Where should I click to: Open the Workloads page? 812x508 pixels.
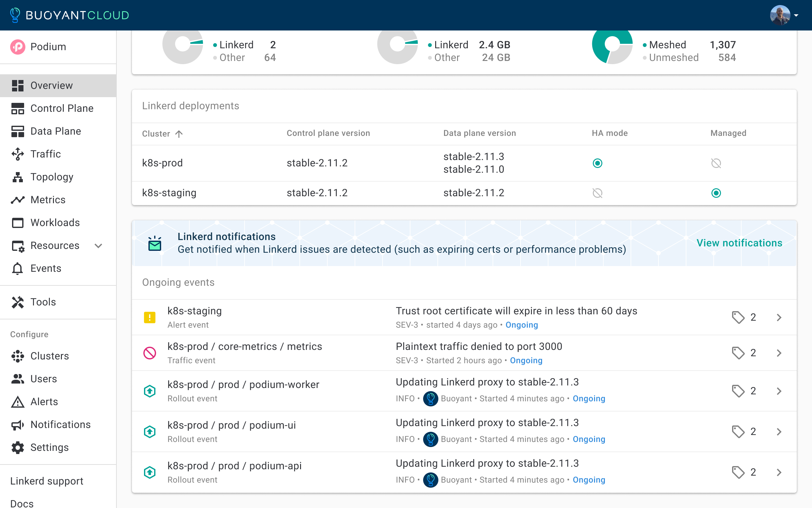[x=58, y=223]
